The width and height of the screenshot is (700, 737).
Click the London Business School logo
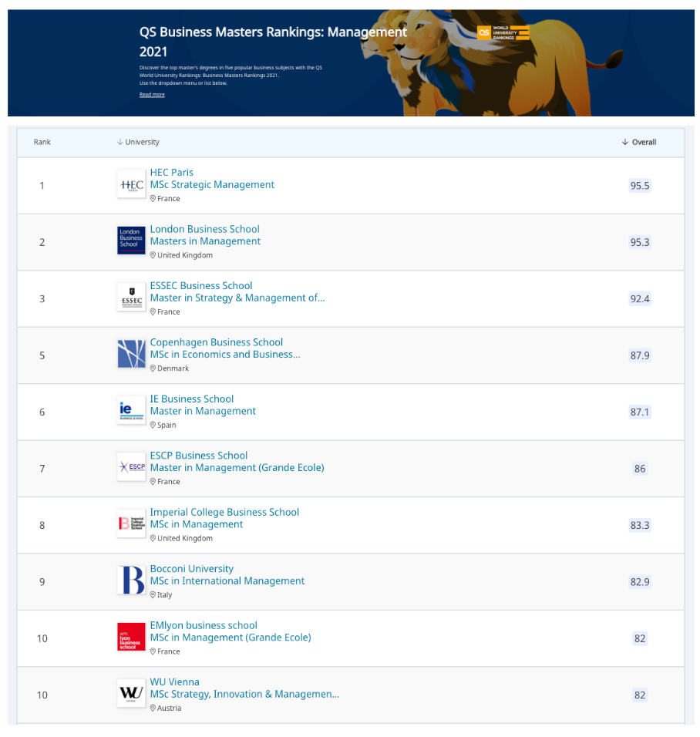[x=131, y=241]
